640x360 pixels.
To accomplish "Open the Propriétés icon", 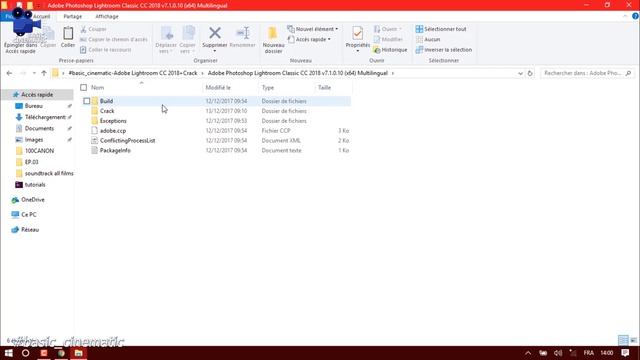I will click(358, 33).
